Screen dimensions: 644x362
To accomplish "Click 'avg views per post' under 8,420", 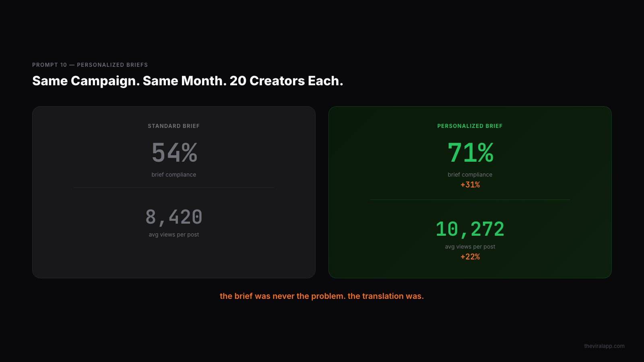I will (x=174, y=234).
